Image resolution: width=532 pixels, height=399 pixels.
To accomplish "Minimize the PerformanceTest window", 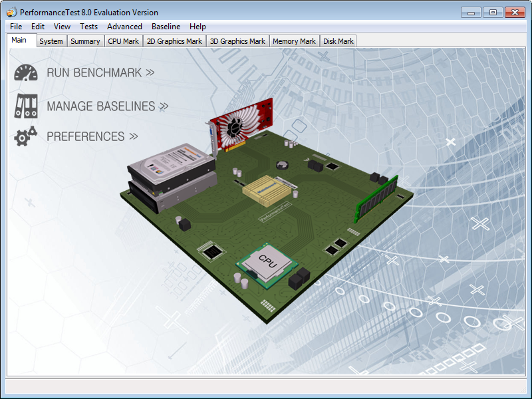I will click(471, 13).
